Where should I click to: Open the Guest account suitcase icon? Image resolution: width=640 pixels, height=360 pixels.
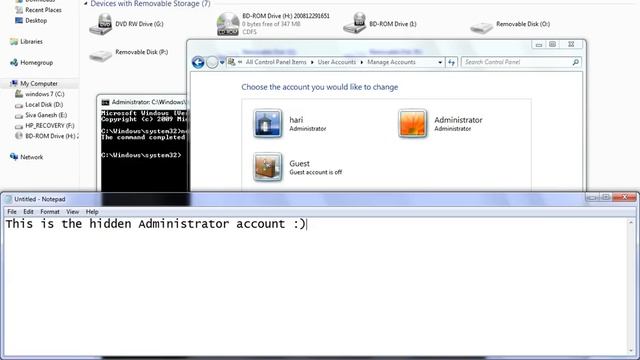pyautogui.click(x=267, y=167)
